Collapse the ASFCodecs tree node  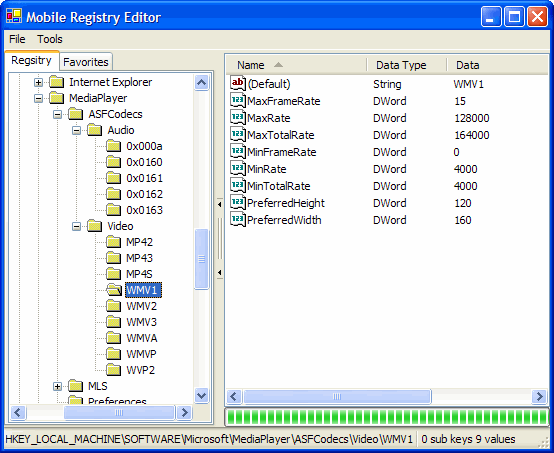(57, 114)
